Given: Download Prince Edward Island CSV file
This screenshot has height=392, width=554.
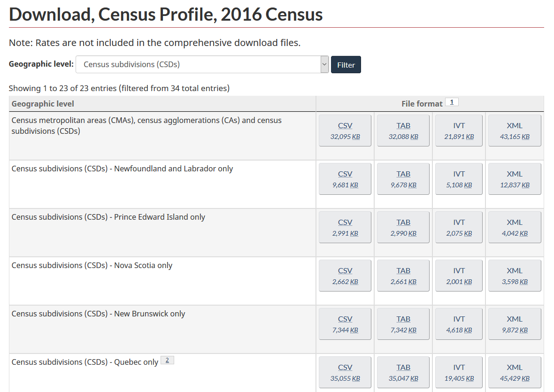Looking at the screenshot, I should click(x=345, y=227).
